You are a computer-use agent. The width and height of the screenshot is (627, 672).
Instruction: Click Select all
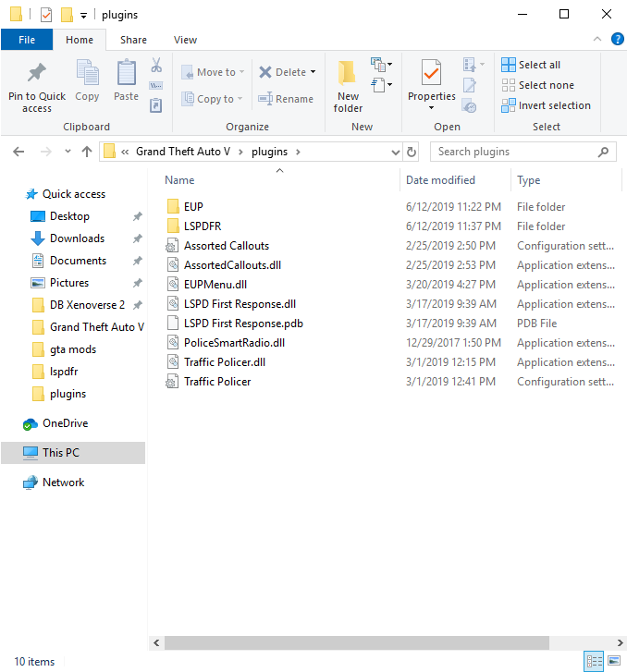(531, 65)
